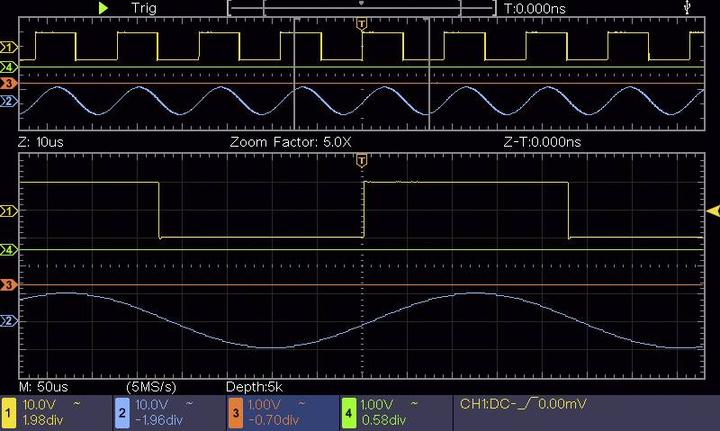This screenshot has width=720, height=431.
Task: Click the Depth:5k memory depth readout
Action: tap(254, 387)
